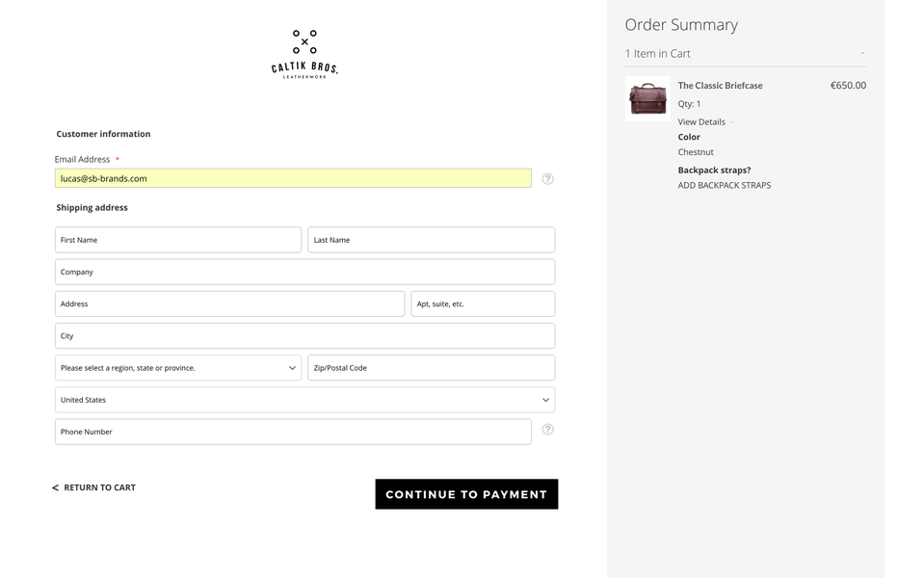Focus the First Name field
This screenshot has height=578, width=924.
(x=178, y=240)
